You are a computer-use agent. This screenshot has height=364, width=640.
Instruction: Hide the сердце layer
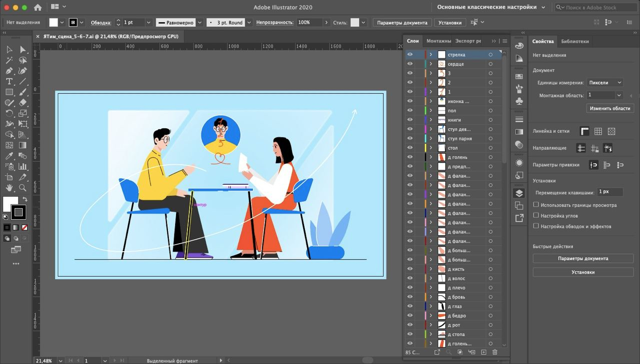pos(410,64)
